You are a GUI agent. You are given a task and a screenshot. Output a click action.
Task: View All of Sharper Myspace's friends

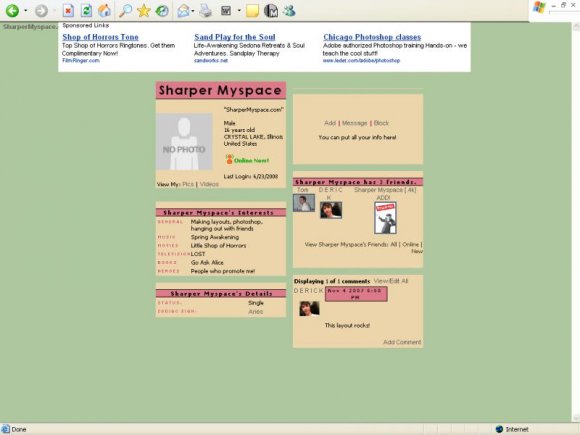click(394, 245)
